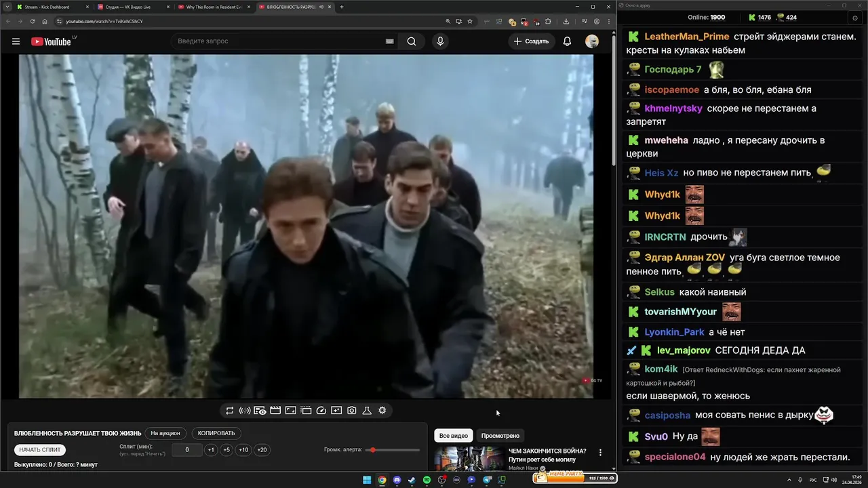
Task: Open the speedometer playback speed icon
Action: 321,411
